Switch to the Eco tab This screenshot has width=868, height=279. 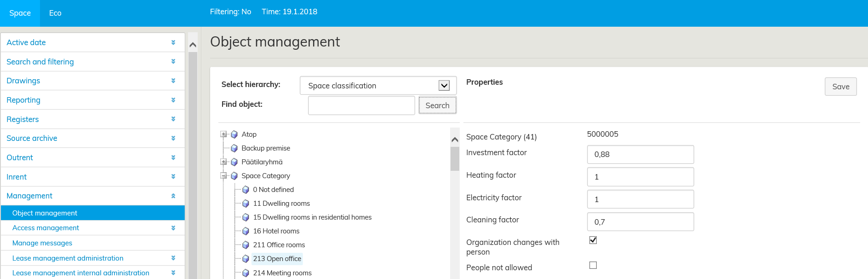pos(55,13)
